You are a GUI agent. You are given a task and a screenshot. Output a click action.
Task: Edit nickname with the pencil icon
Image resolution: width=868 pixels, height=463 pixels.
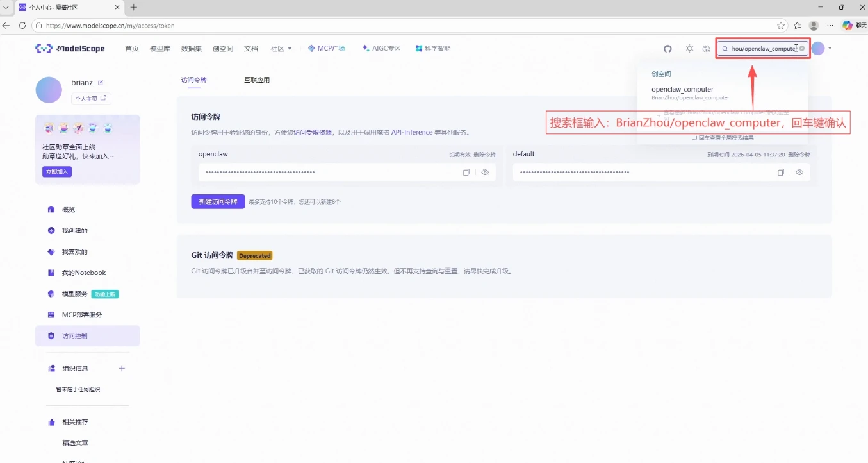99,82
